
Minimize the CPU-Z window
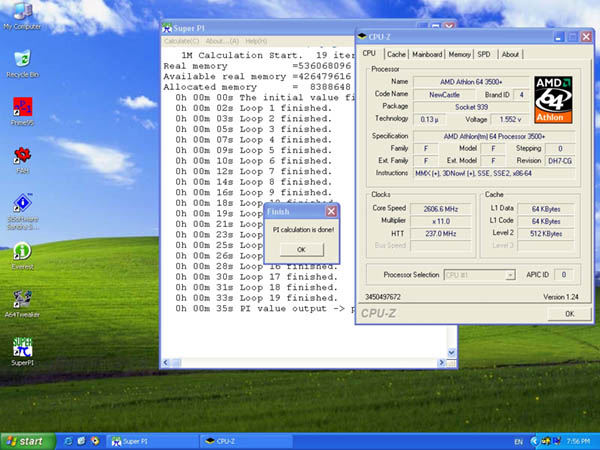pyautogui.click(x=559, y=37)
